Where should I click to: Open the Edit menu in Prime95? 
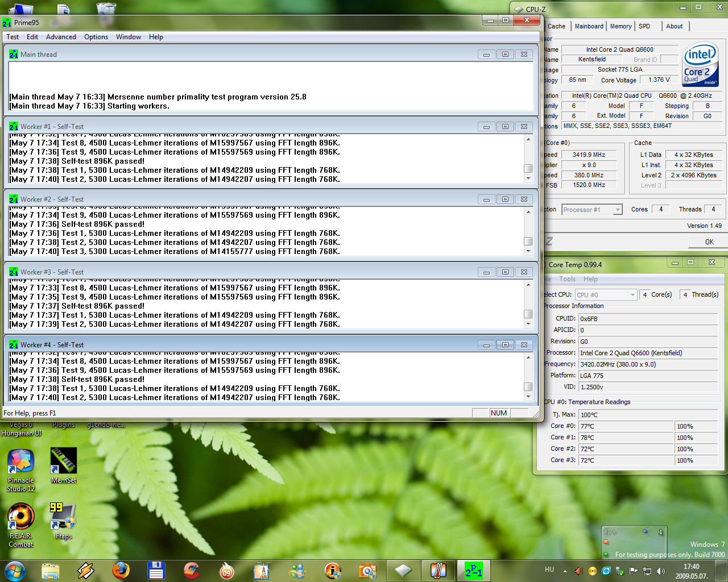(32, 37)
